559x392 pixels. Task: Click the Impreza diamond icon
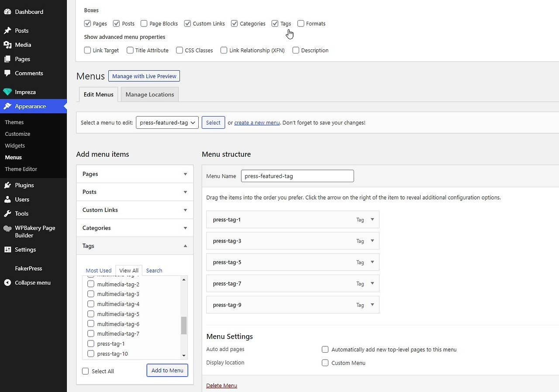point(7,92)
